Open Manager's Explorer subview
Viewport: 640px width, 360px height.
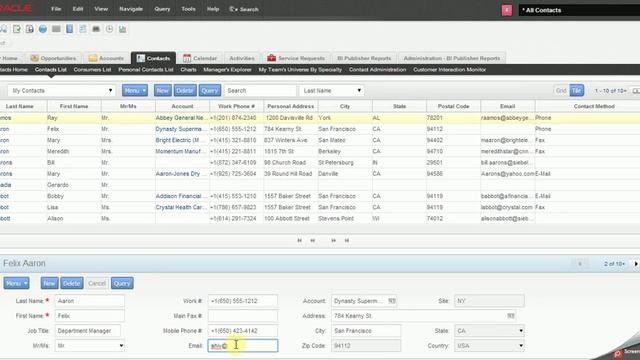point(227,70)
